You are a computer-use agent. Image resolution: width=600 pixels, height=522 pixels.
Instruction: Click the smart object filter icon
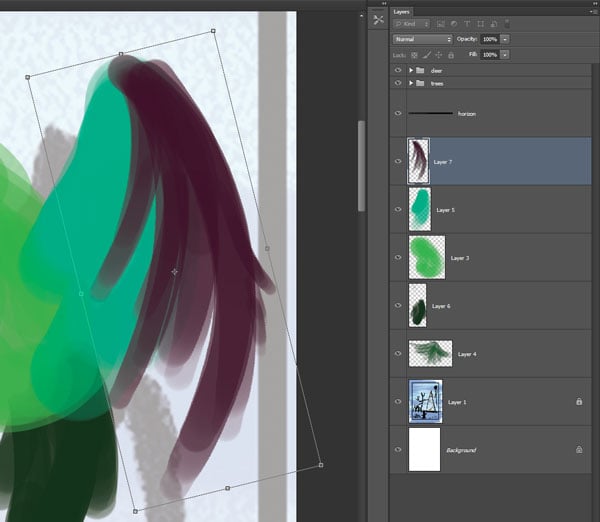point(494,23)
